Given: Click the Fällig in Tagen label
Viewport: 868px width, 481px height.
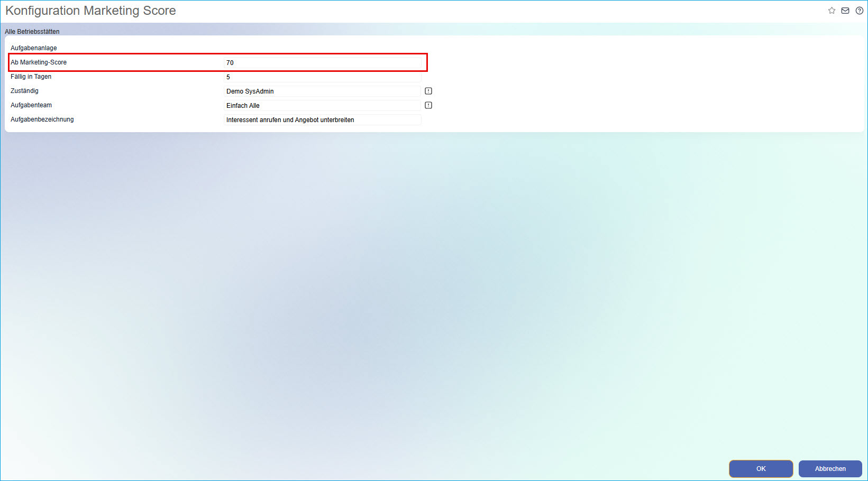Looking at the screenshot, I should click(x=31, y=77).
